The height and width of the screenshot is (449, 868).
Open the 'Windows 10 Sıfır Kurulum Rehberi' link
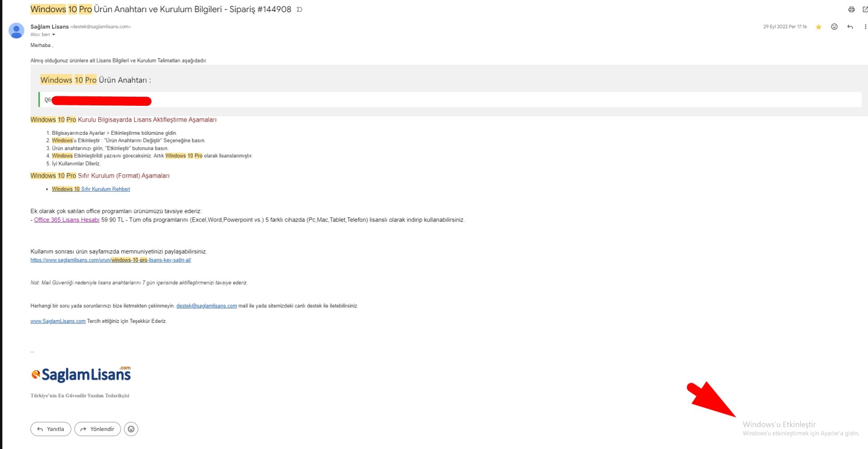91,189
